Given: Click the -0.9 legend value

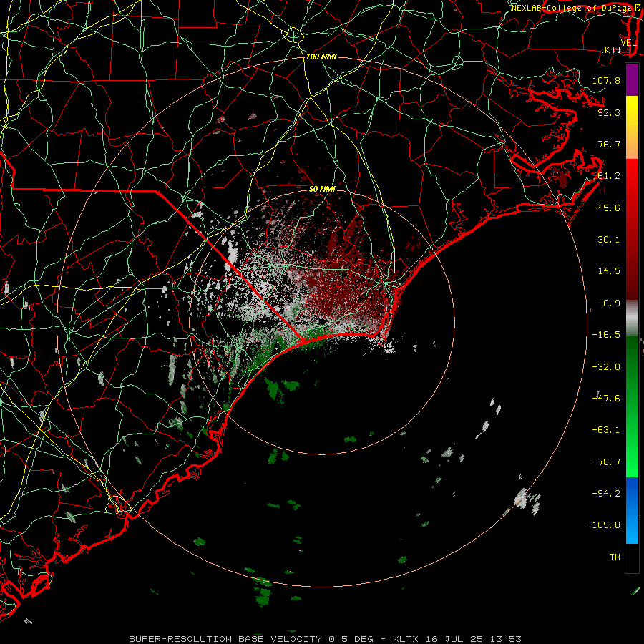Looking at the screenshot, I should pos(606,303).
